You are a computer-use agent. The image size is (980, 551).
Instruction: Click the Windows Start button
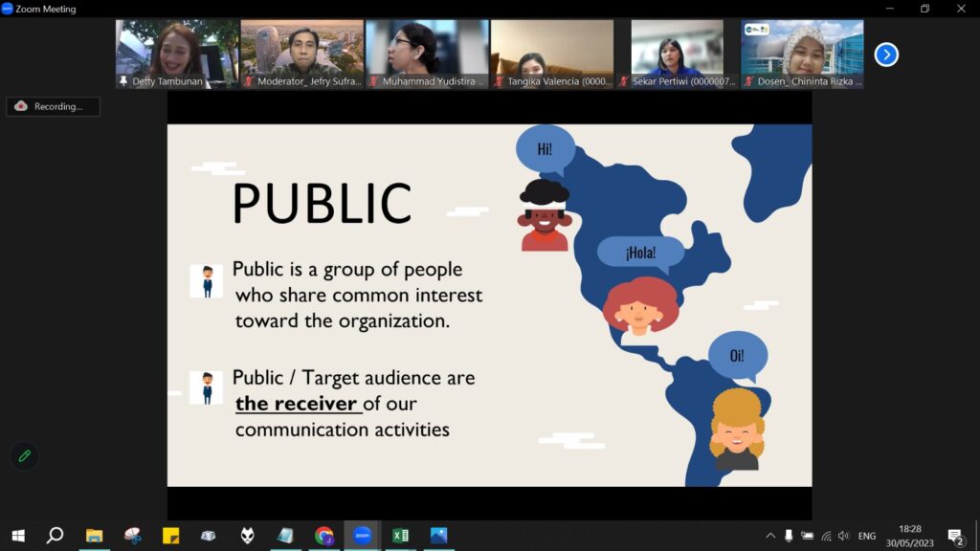pyautogui.click(x=18, y=536)
